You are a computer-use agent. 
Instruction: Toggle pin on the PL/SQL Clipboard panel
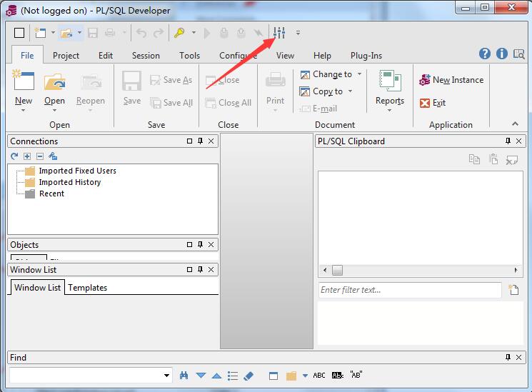coord(508,141)
